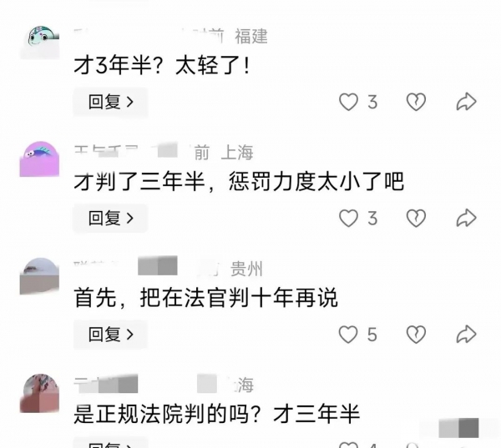Viewport: 501px width, 448px height.
Task: Share the "才3年半?太轻了!" comment
Action: coord(466,102)
